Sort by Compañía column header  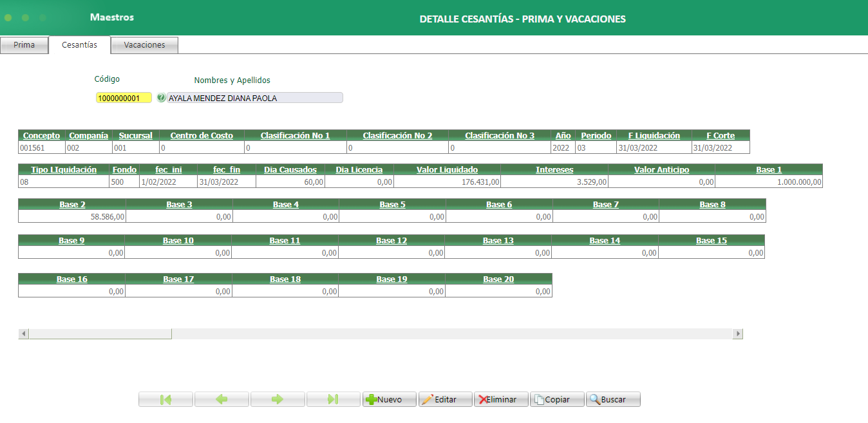[89, 135]
